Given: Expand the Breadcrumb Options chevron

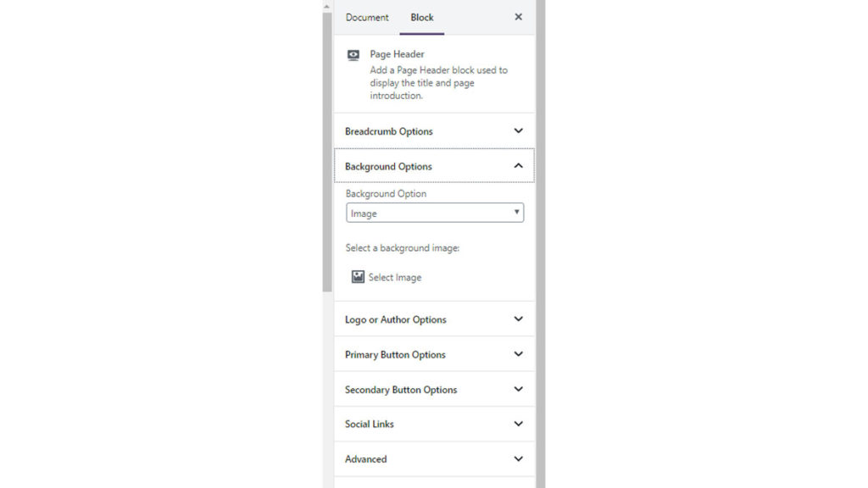Looking at the screenshot, I should (x=519, y=131).
